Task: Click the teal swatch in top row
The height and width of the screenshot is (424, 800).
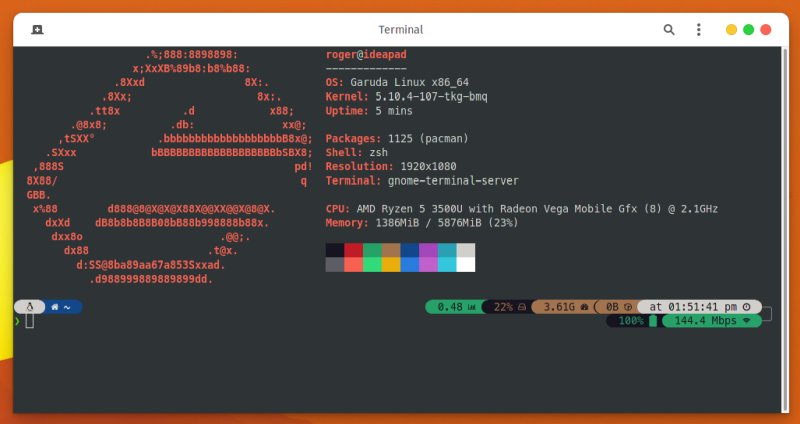Action: pyautogui.click(x=447, y=251)
